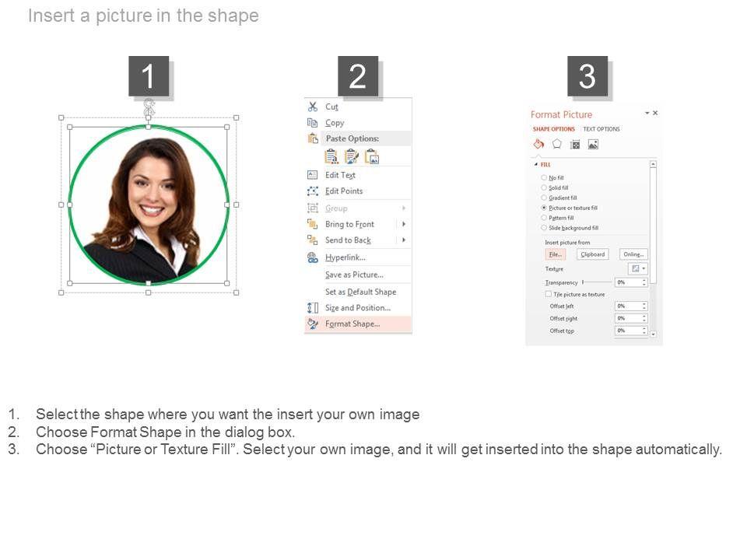Click the pane scrollbar up arrow
747x560 pixels.
(653, 164)
